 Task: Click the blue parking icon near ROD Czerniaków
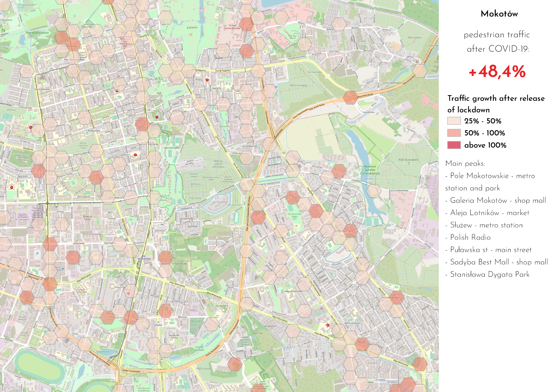pos(276,87)
